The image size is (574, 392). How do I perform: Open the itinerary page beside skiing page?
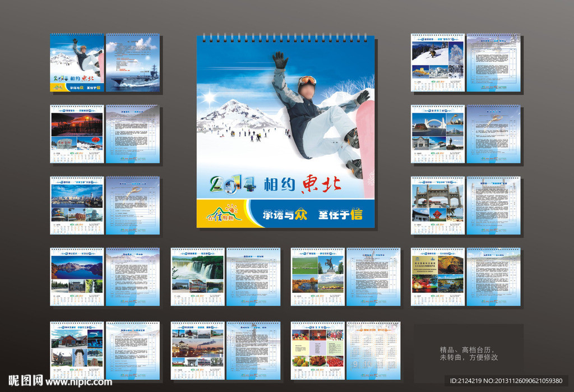(x=493, y=63)
